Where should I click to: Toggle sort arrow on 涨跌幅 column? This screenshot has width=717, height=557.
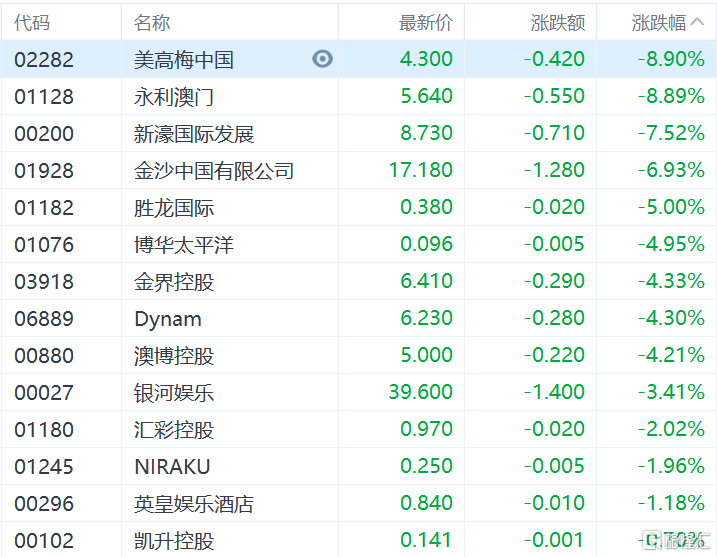(697, 22)
